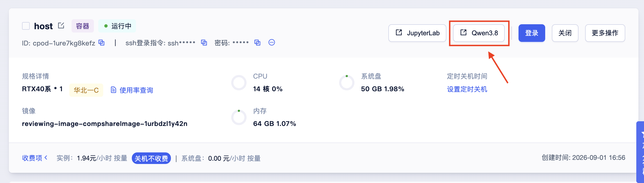The width and height of the screenshot is (644, 183).
Task: Click the 华北一C region tag
Action: (86, 90)
